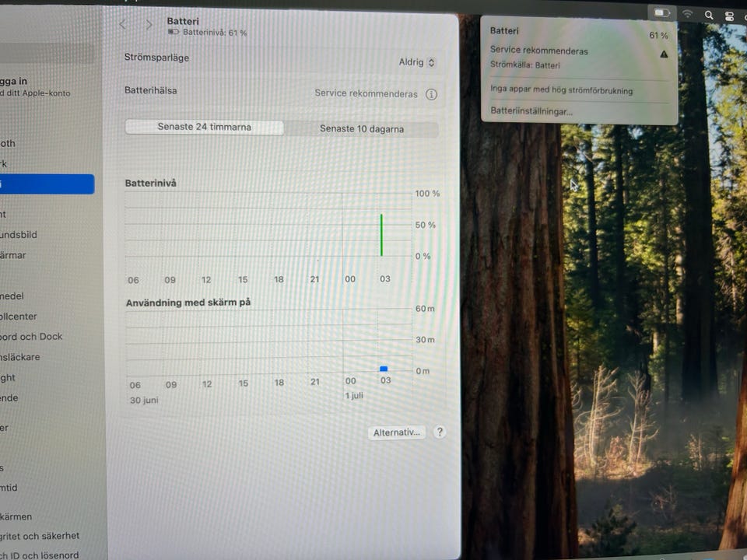
Task: Open Spotlight search magnifier icon
Action: [x=709, y=16]
